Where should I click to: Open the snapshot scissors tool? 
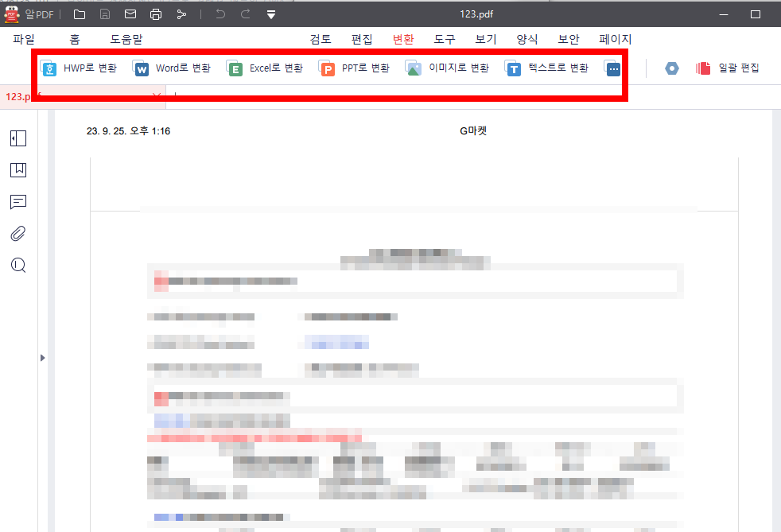point(181,14)
